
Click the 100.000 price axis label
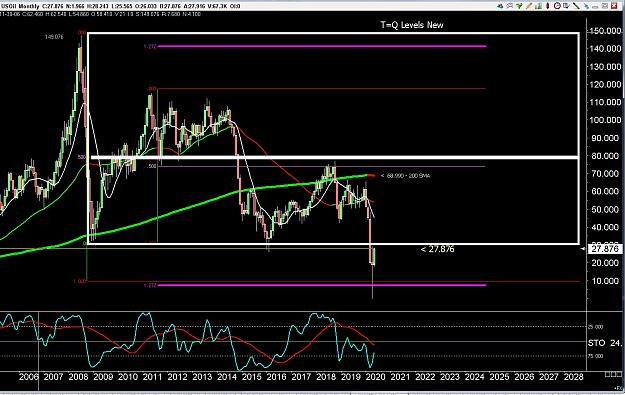coord(605,120)
